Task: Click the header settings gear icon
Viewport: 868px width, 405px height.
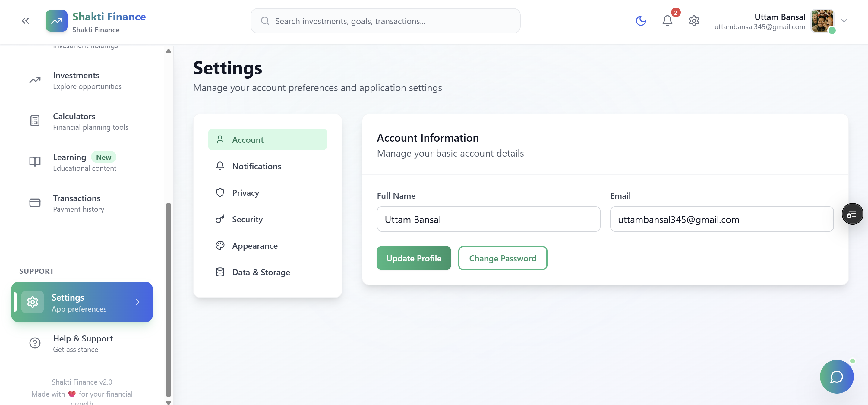Action: pos(694,21)
